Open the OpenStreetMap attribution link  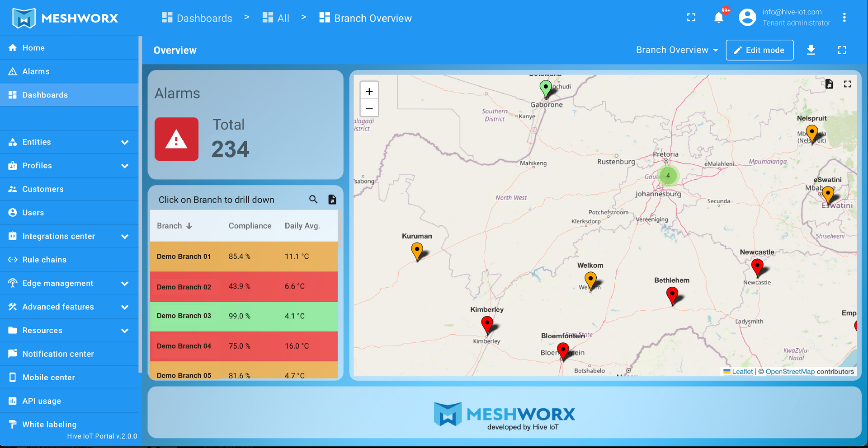(x=790, y=372)
